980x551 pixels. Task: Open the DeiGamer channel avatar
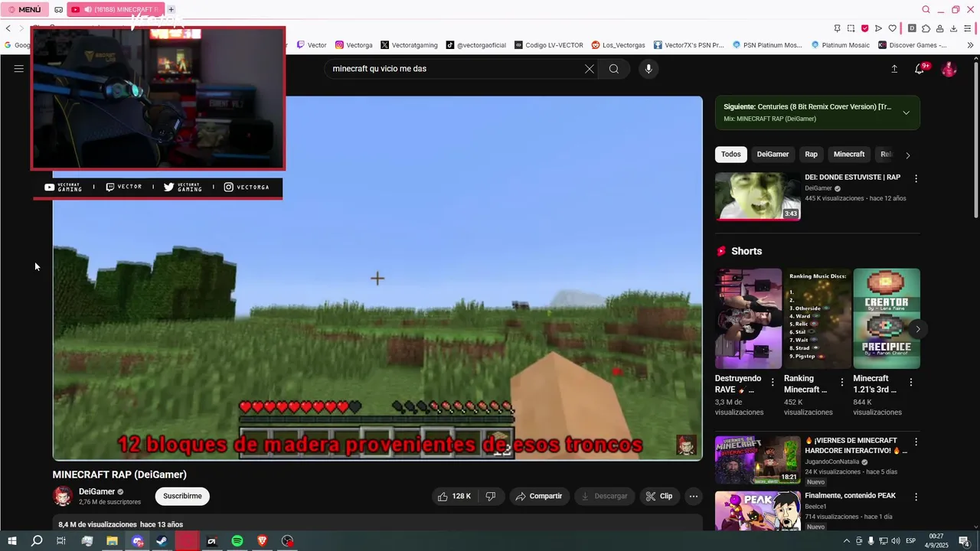tap(63, 496)
